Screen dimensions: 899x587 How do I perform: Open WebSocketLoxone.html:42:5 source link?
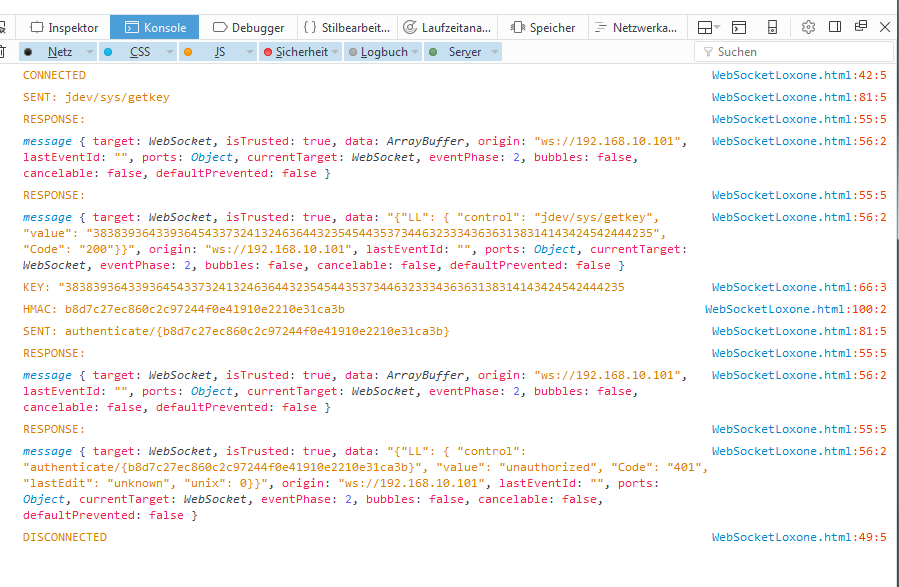click(798, 75)
